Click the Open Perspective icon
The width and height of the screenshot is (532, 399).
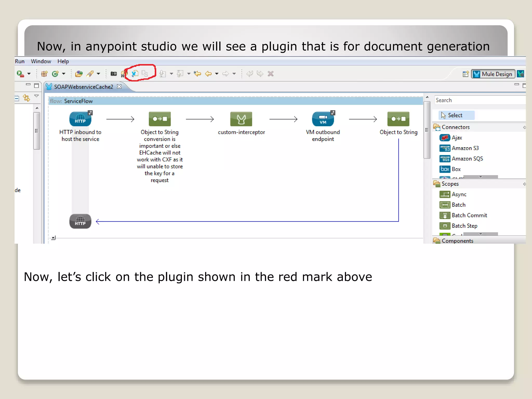point(465,74)
